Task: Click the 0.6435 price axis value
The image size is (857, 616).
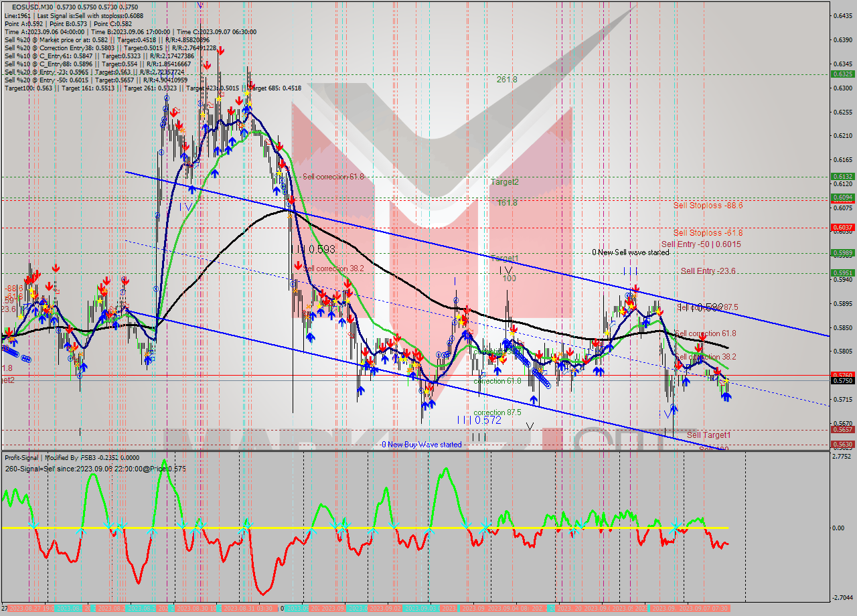Action: point(842,15)
